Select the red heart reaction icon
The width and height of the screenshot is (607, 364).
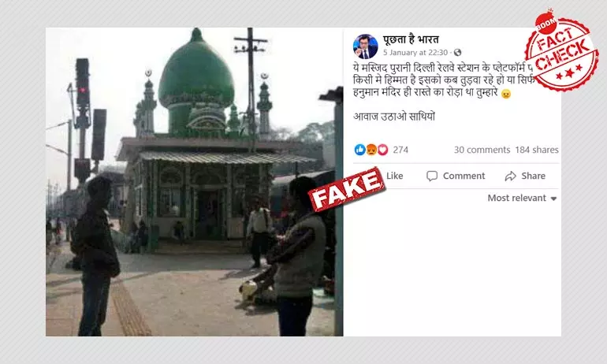click(382, 150)
